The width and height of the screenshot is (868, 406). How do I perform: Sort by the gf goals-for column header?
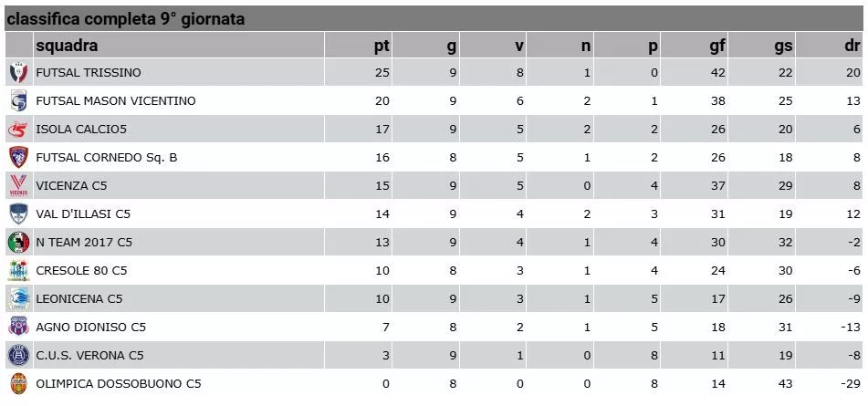717,46
